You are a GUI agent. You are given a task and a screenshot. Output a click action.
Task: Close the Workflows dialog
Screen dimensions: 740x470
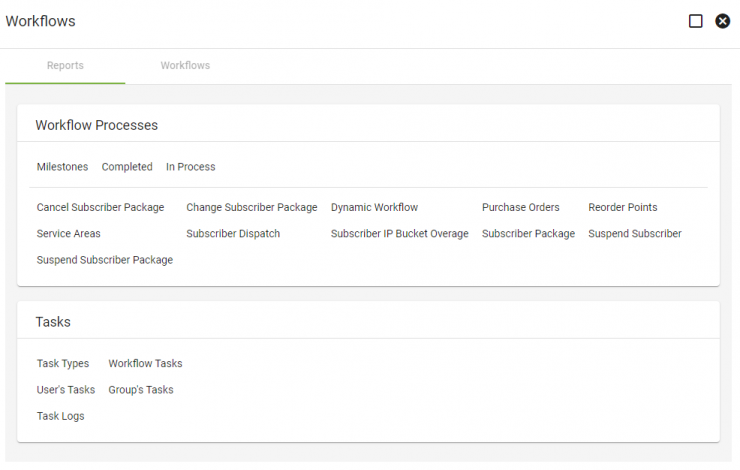coord(723,21)
